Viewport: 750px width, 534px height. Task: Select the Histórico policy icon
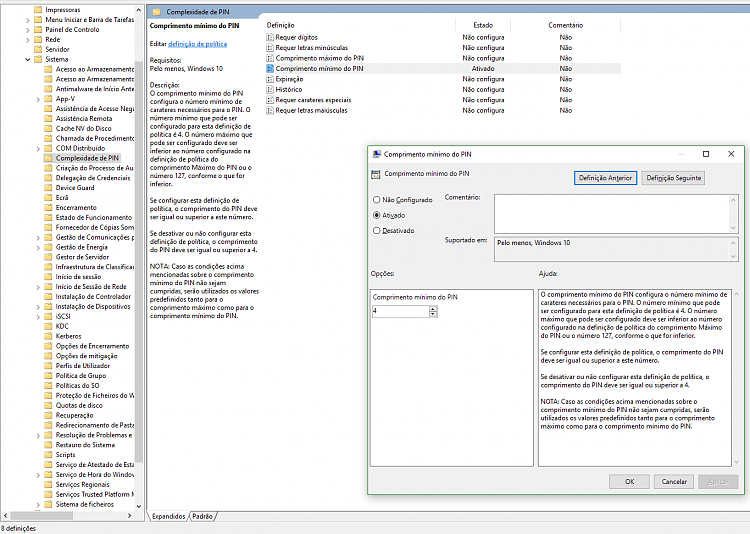(270, 90)
